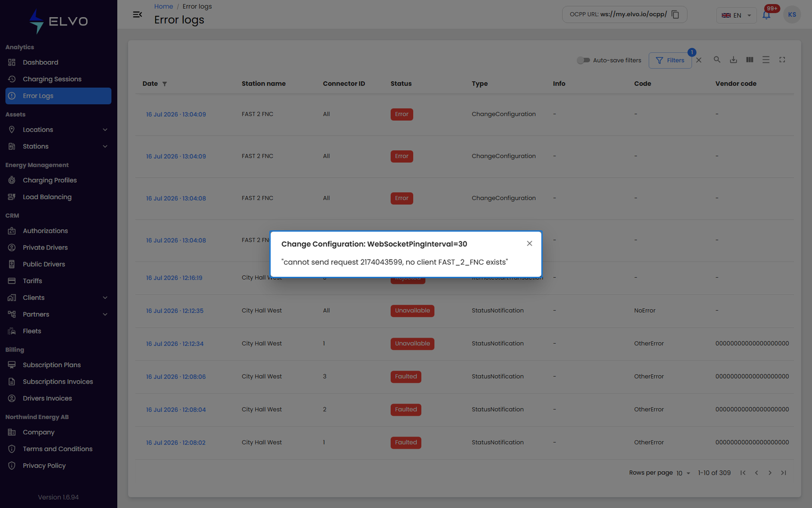Expand the Partners sidebar group

pos(58,314)
